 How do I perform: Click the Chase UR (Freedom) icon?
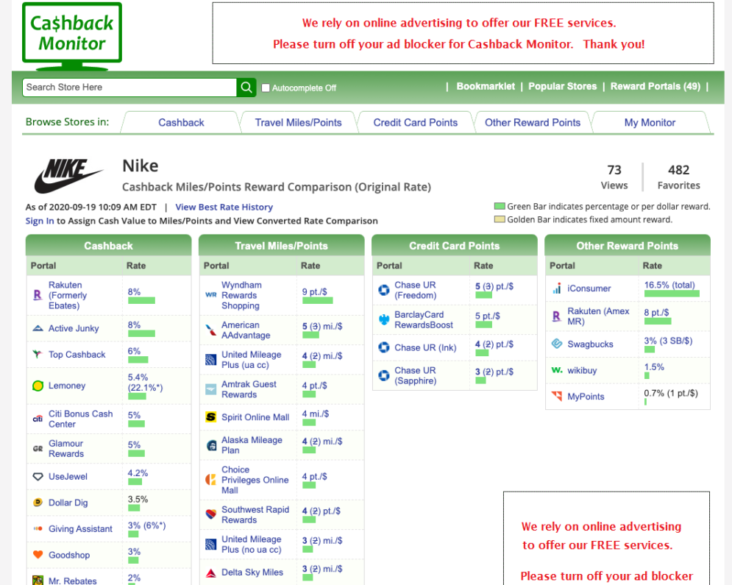pos(384,290)
